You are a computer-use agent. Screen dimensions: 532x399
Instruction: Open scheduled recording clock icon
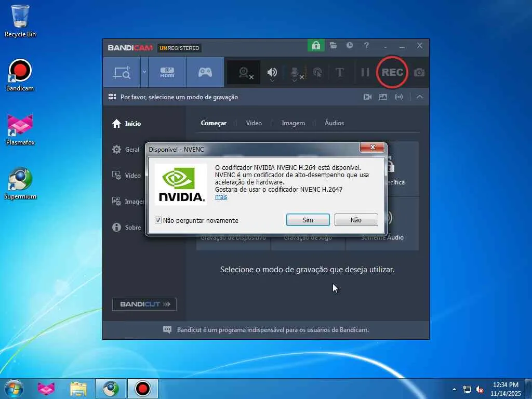(350, 45)
